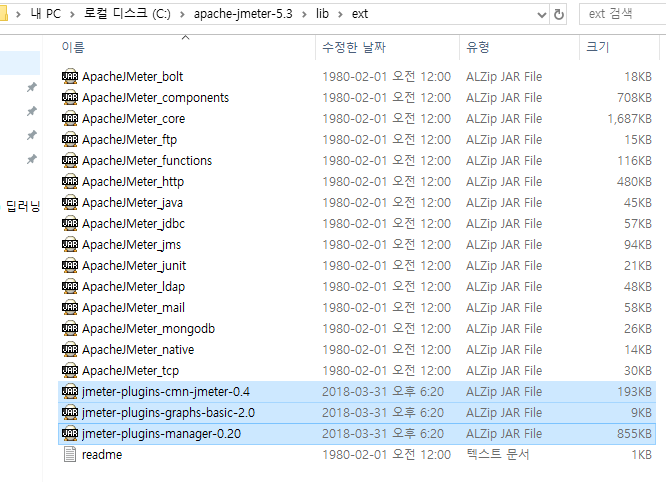Expand the chevron before 내 PC
Viewport: 666px width, 482px height.
pyautogui.click(x=18, y=14)
